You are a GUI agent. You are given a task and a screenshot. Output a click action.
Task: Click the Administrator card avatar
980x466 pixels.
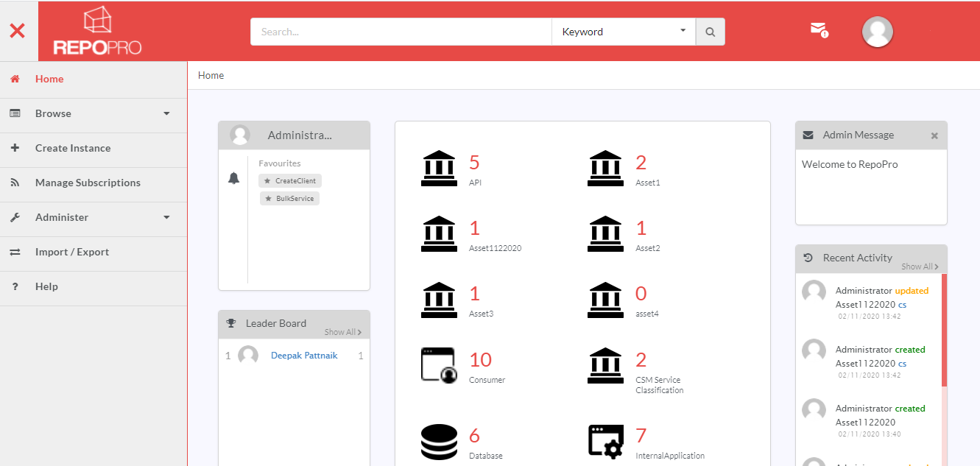(240, 135)
